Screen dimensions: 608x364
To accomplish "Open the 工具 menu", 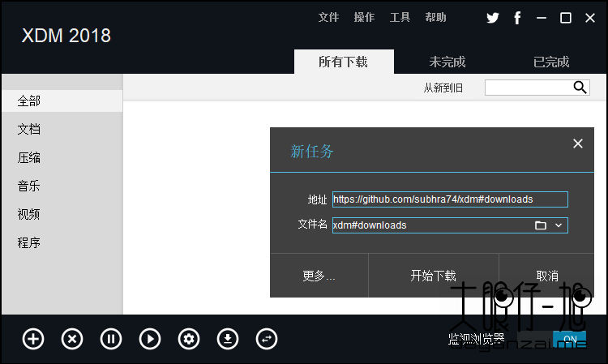I will [x=400, y=18].
